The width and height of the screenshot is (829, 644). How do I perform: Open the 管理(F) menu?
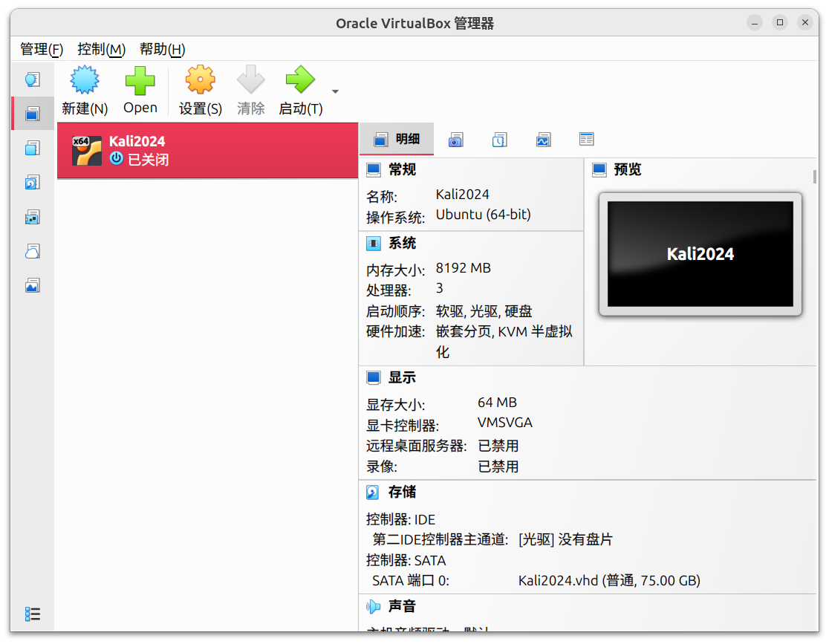(x=42, y=49)
